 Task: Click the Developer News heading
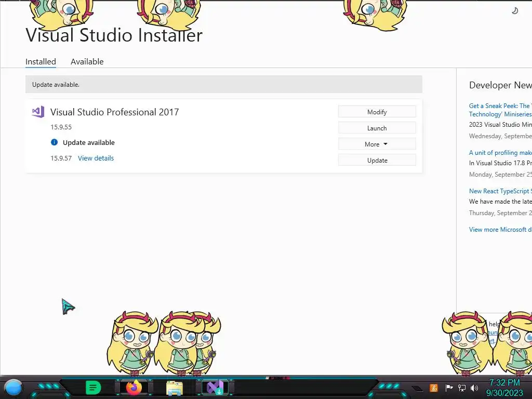500,85
